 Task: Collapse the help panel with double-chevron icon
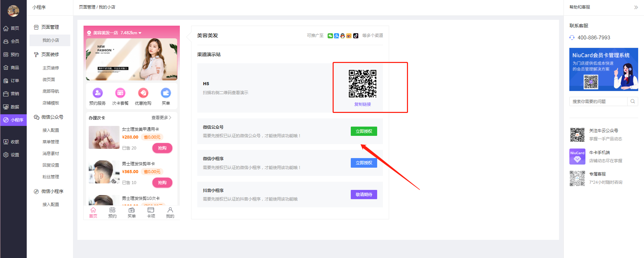click(x=636, y=7)
